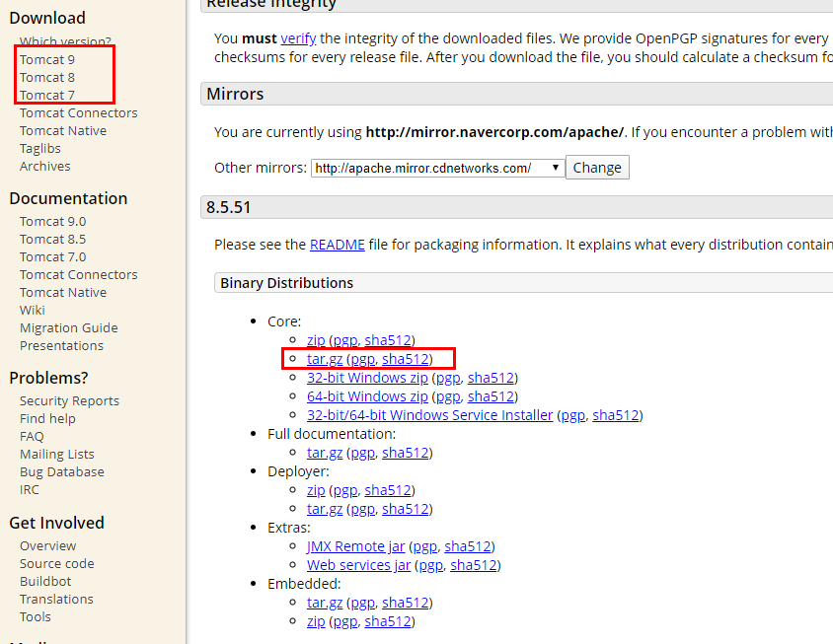Open sha512 for 64-bit Windows zip
The image size is (833, 644).
coord(491,396)
